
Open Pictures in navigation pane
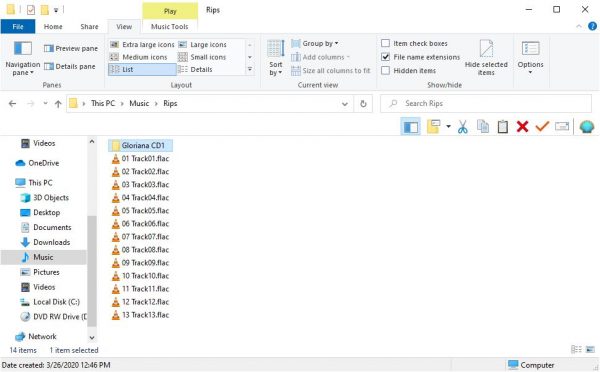pyautogui.click(x=40, y=272)
